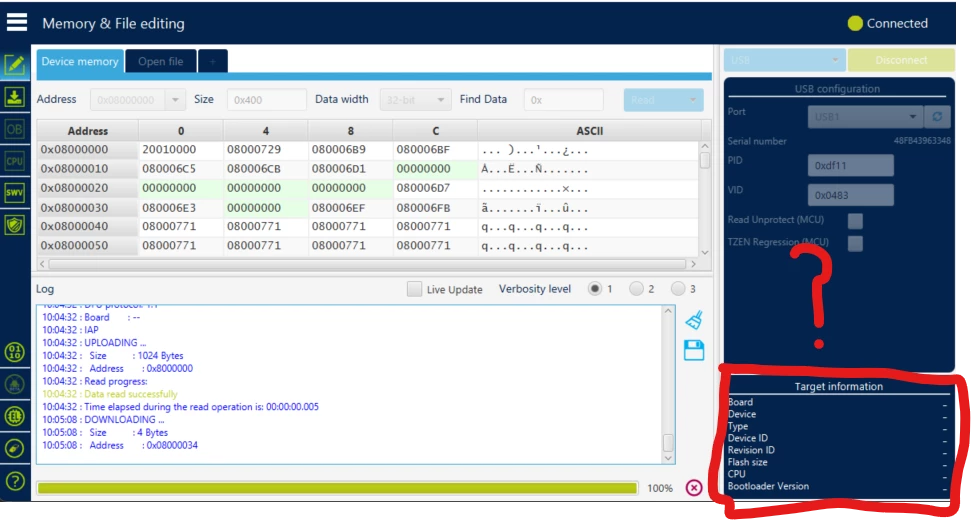971x520 pixels.
Task: Open the external loader chip icon
Action: pos(15,416)
